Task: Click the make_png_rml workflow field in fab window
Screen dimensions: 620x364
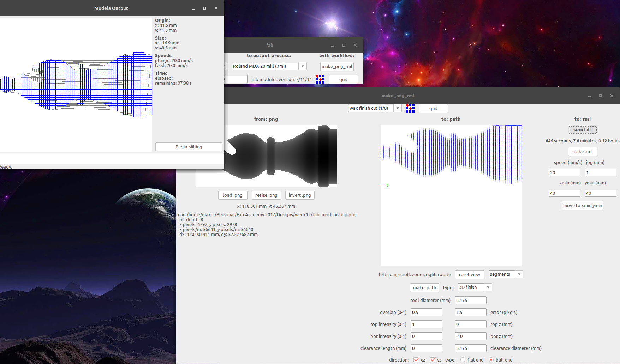Action: [337, 66]
